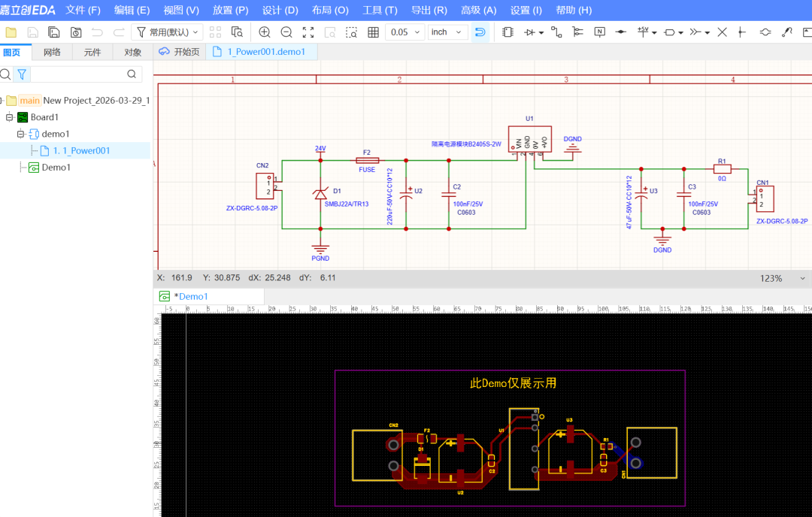Click the project tree search input field
Viewport: 812px width, 517px height.
coord(78,74)
